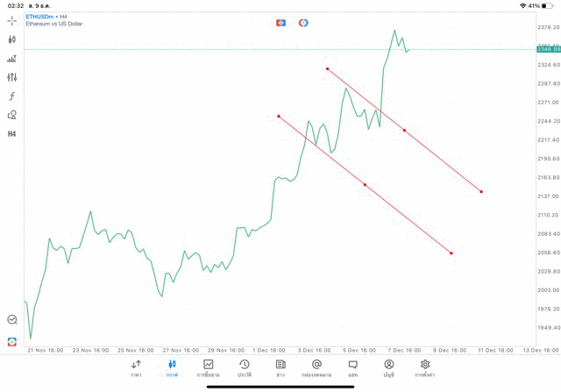This screenshot has width=561, height=392.
Task: Open the กล่องจดหมาย mailbox tab
Action: click(x=316, y=368)
